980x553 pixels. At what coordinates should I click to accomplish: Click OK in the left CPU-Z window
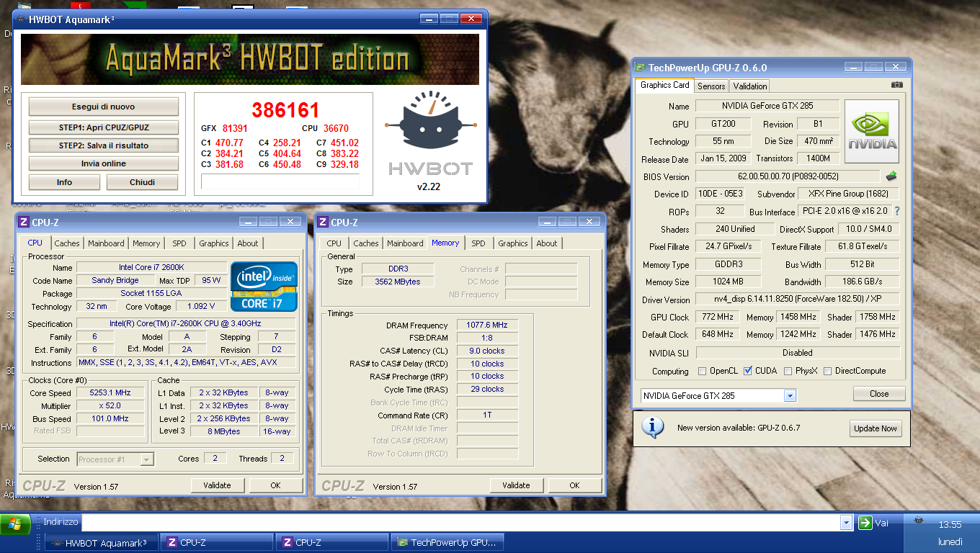(x=275, y=485)
